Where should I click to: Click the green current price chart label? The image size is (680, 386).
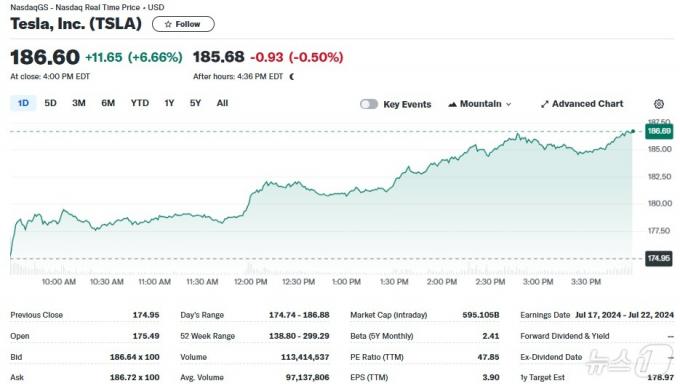tap(659, 131)
